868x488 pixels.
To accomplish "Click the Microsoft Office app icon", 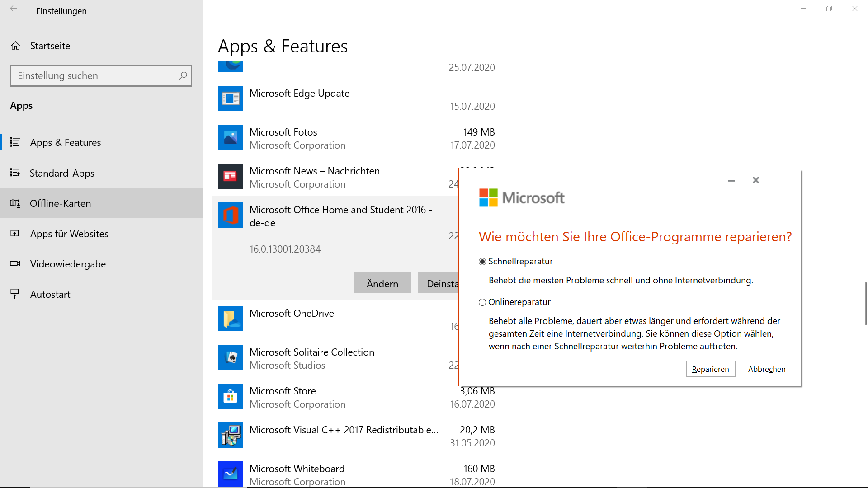I will [231, 215].
